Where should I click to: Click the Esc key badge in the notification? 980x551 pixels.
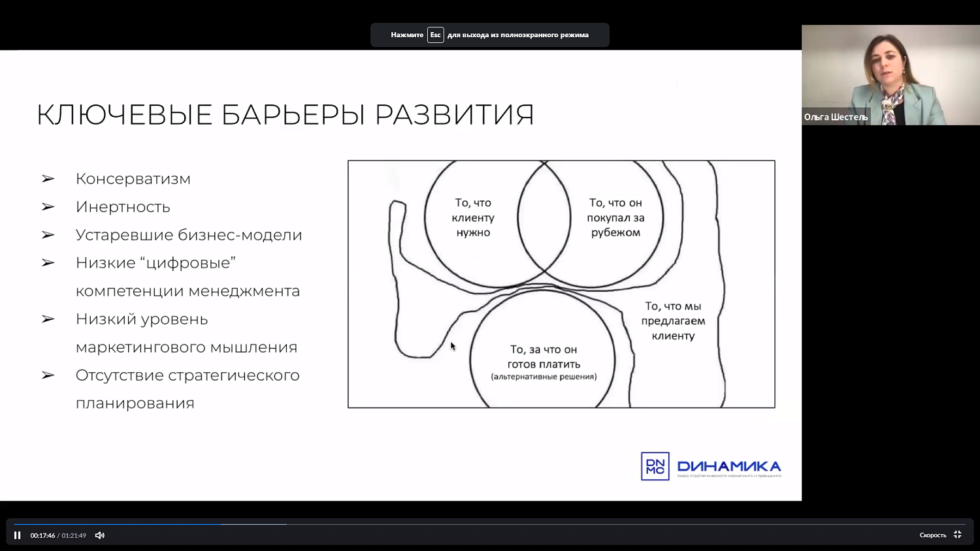pos(435,35)
